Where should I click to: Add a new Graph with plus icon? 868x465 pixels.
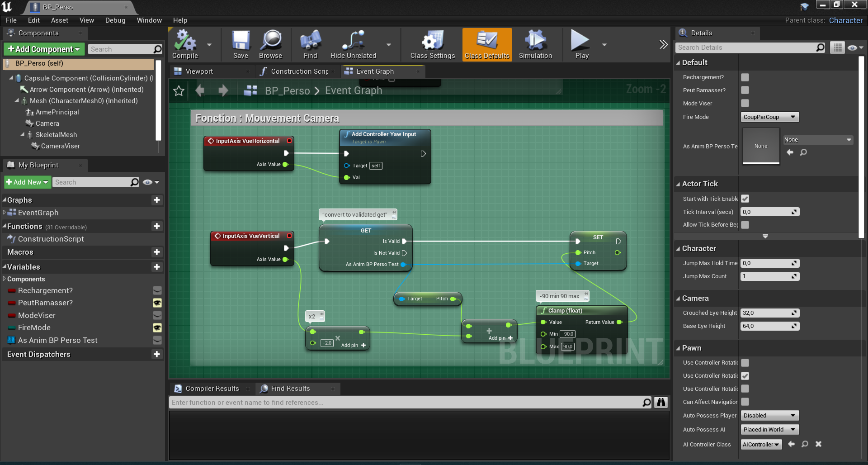point(157,200)
